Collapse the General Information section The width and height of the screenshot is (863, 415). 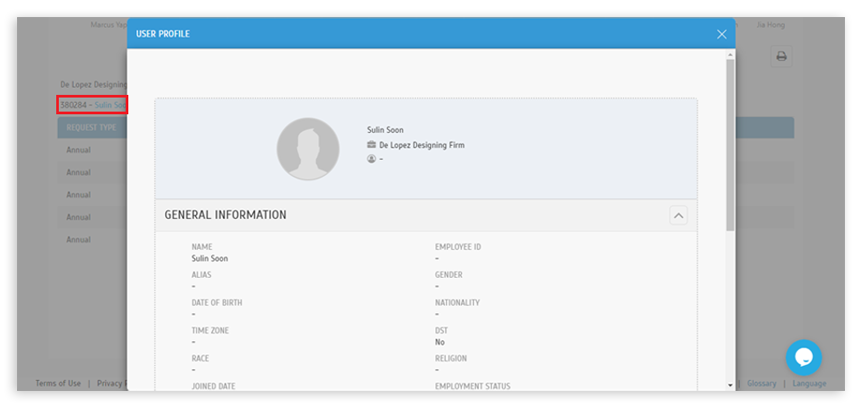pyautogui.click(x=679, y=216)
